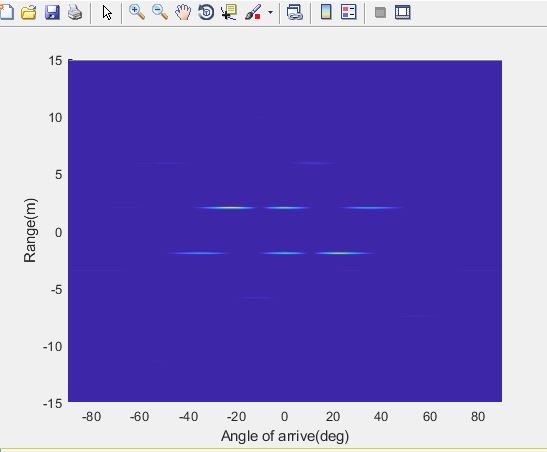Open the brush color dropdown arrow
This screenshot has width=547, height=452.
coord(270,13)
